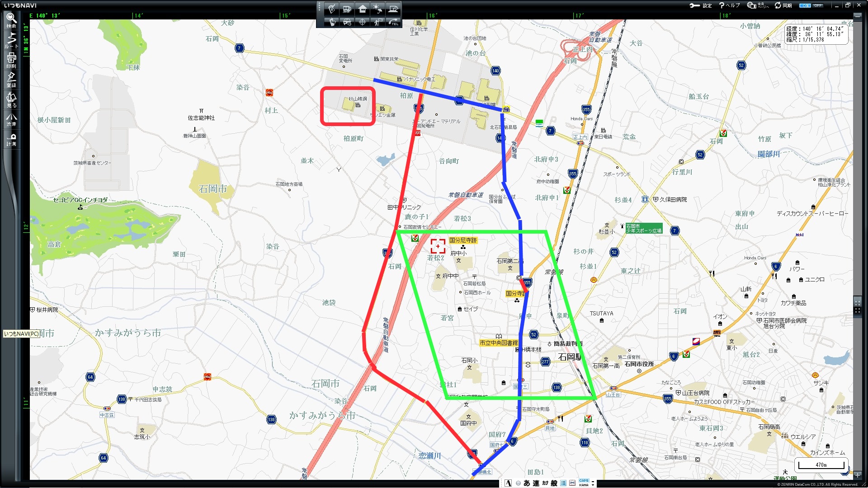Expand the right edge panel handle
The image size is (868, 488).
pos(857,306)
